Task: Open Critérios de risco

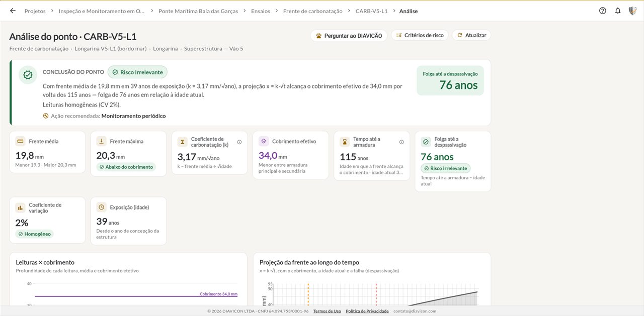Action: point(420,36)
